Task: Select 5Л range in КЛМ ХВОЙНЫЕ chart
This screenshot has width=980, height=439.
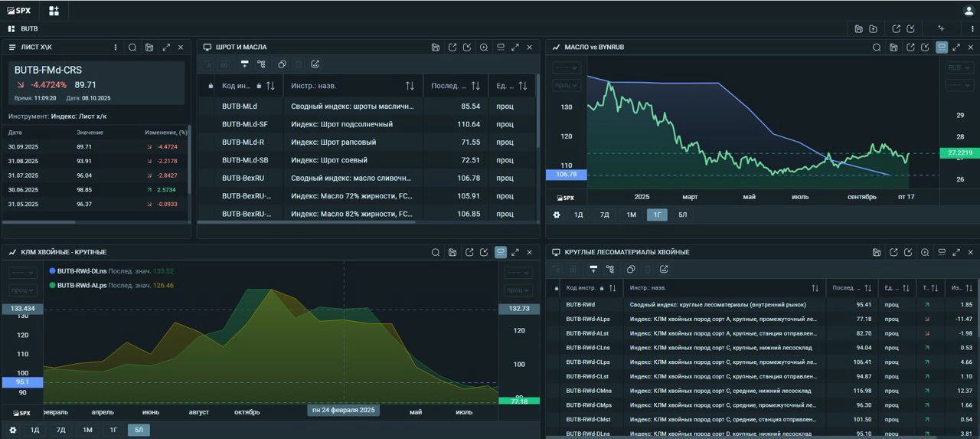Action: pyautogui.click(x=139, y=430)
